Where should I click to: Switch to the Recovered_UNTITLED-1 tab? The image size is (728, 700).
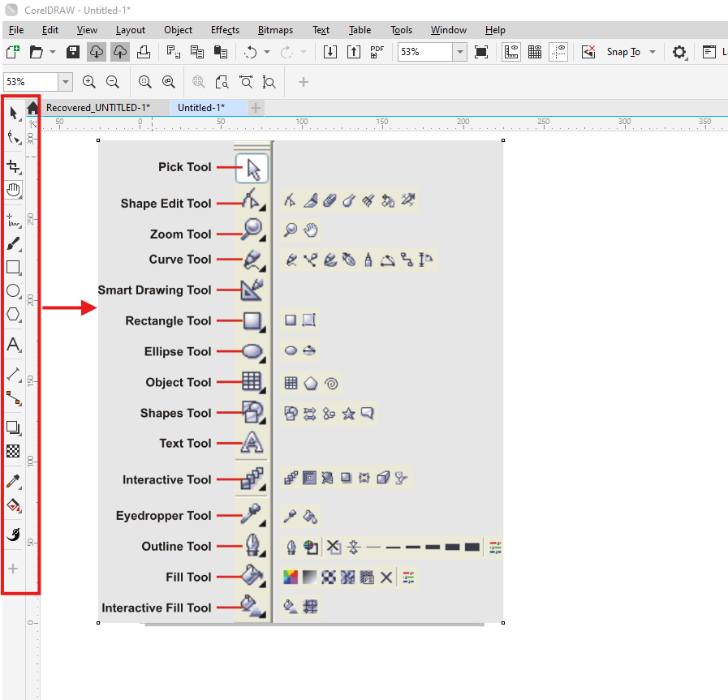click(x=98, y=108)
